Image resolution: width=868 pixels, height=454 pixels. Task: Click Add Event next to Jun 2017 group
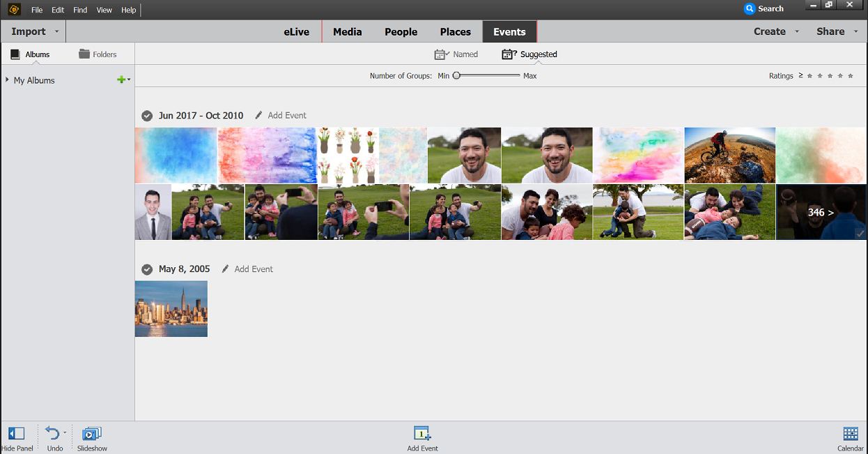pyautogui.click(x=288, y=115)
